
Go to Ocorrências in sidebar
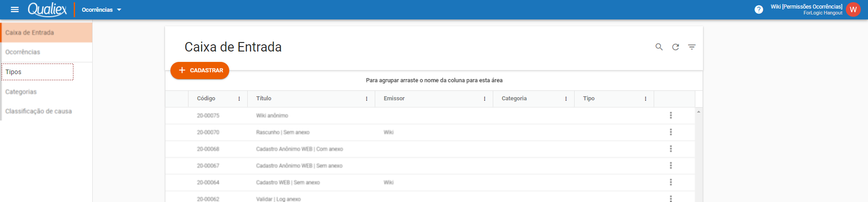point(47,52)
